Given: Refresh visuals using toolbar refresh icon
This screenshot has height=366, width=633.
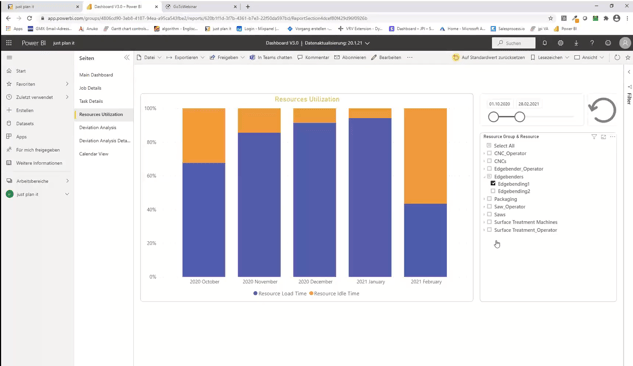Looking at the screenshot, I should [x=617, y=57].
